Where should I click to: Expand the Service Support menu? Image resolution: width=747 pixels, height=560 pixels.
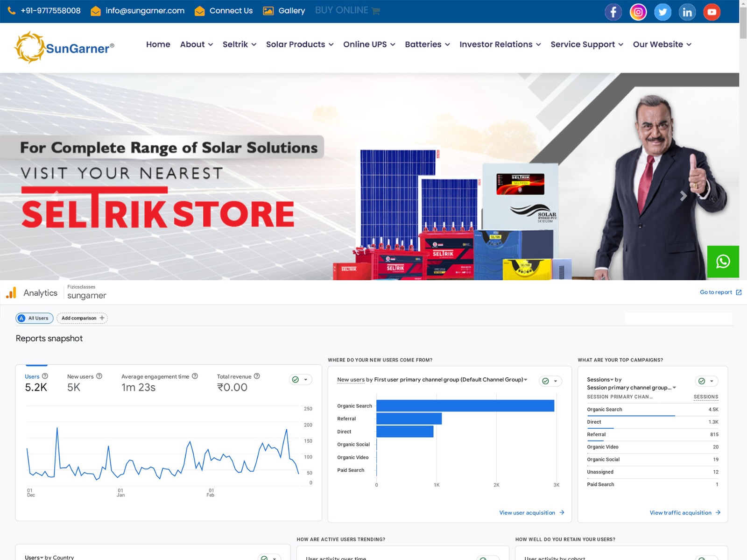click(587, 44)
